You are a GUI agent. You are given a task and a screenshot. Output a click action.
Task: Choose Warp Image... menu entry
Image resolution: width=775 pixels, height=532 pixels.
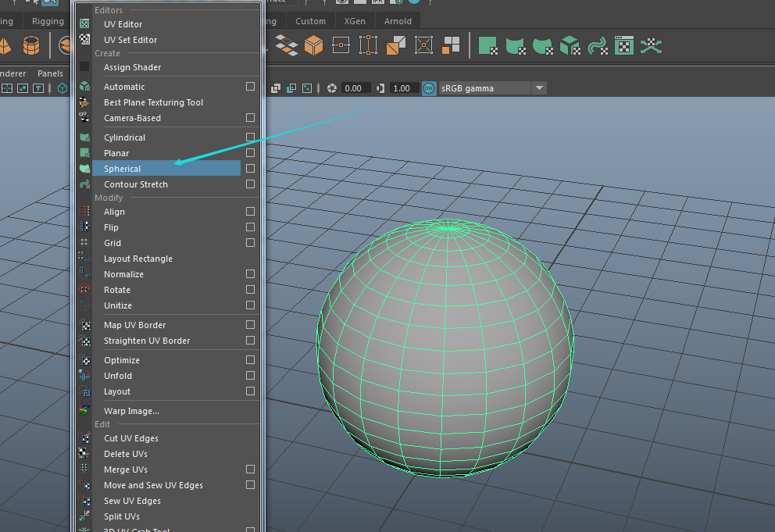131,411
